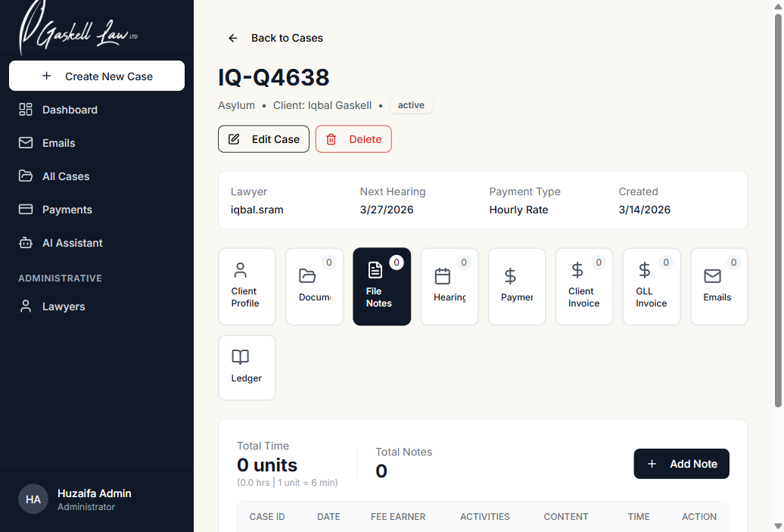Click the scrollbar down arrow
Image resolution: width=784 pixels, height=532 pixels.
pyautogui.click(x=777, y=525)
